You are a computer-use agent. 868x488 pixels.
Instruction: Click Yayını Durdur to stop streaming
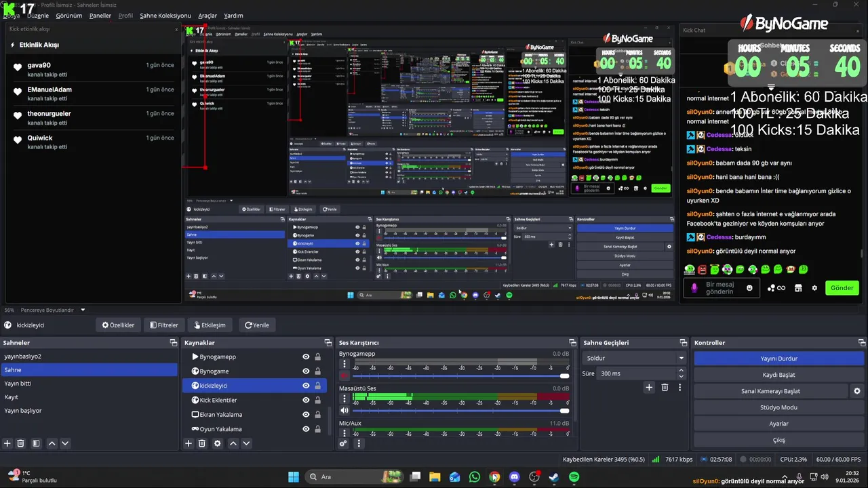[x=778, y=359]
